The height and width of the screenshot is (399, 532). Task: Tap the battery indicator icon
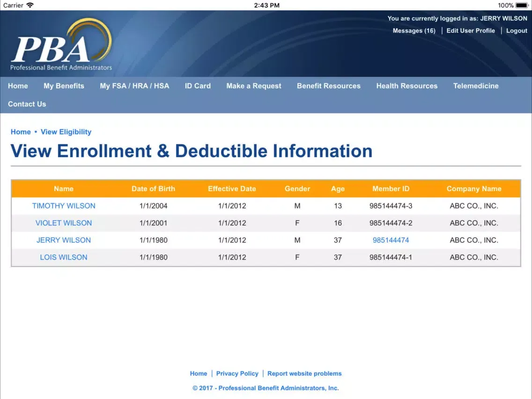[x=522, y=5]
